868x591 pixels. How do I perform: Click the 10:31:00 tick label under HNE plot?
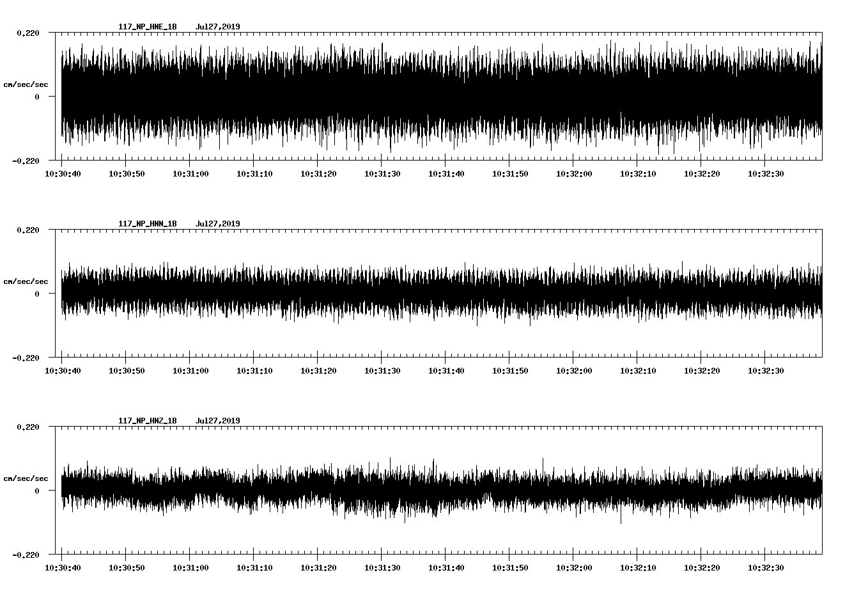tap(190, 174)
